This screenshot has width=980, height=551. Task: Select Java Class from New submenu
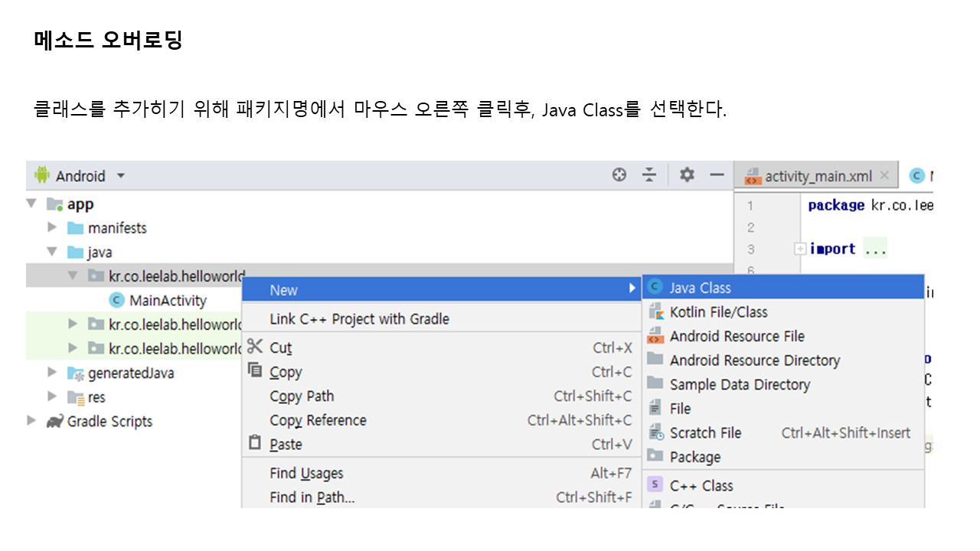pos(700,288)
